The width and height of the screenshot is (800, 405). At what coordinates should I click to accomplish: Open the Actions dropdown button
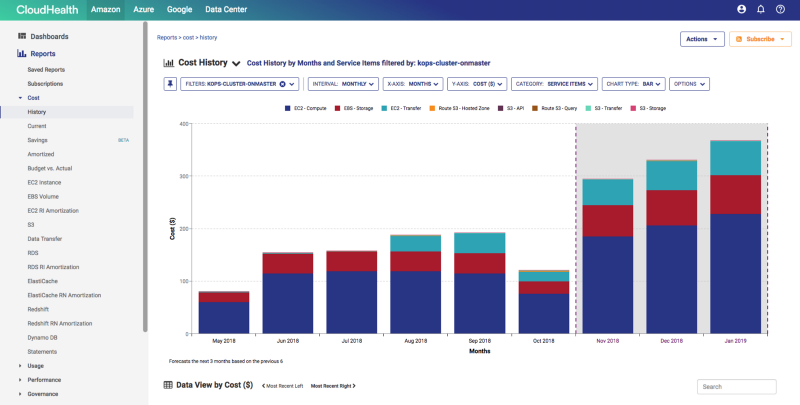702,39
